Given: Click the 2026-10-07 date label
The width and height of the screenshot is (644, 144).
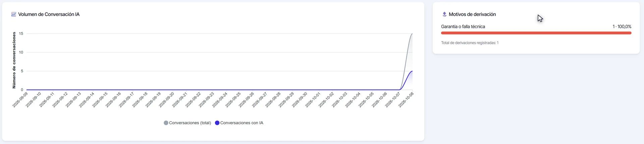Looking at the screenshot, I should (x=393, y=100).
